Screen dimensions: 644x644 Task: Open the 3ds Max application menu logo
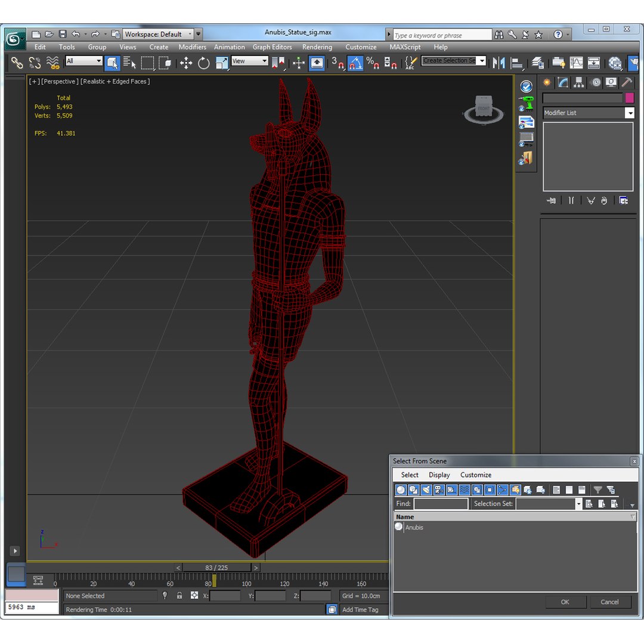pyautogui.click(x=14, y=39)
